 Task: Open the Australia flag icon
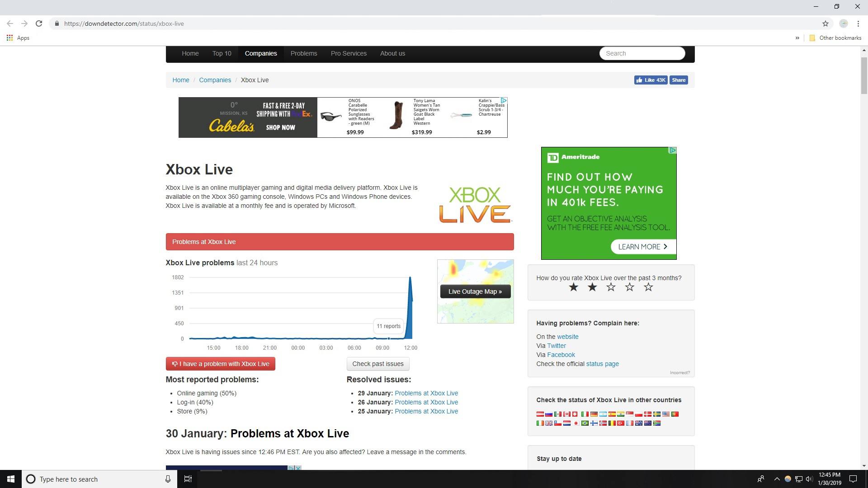click(639, 423)
